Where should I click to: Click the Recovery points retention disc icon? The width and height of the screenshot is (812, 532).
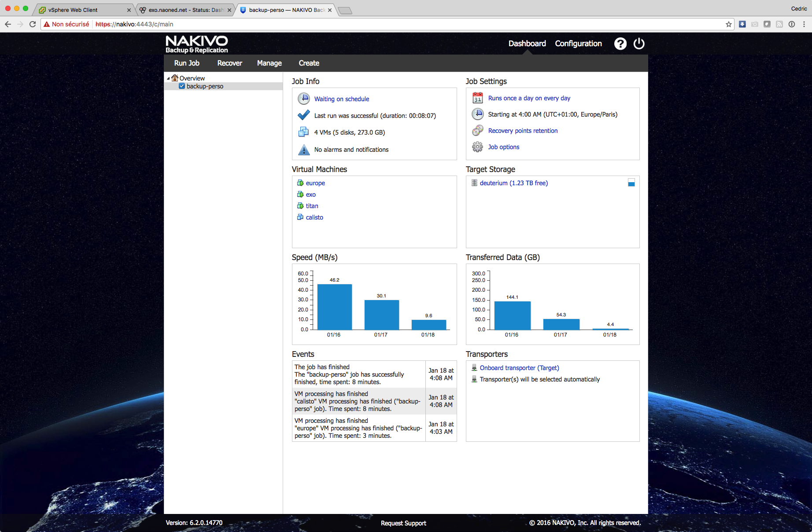click(477, 131)
